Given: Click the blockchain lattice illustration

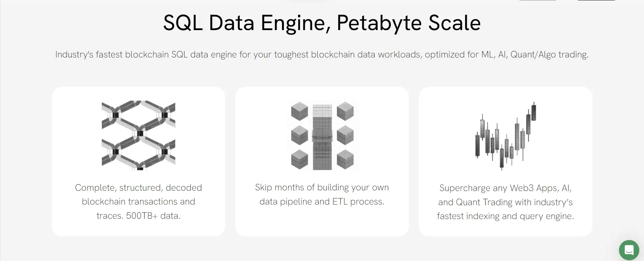Looking at the screenshot, I should pos(138,135).
